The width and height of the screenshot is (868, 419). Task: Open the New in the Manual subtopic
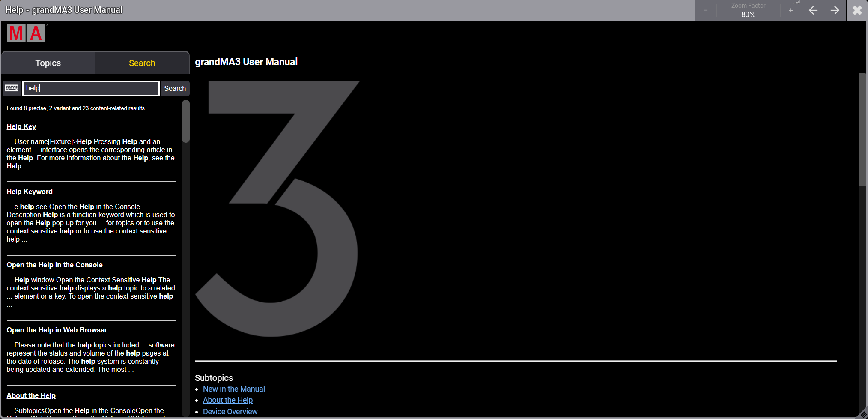click(234, 389)
